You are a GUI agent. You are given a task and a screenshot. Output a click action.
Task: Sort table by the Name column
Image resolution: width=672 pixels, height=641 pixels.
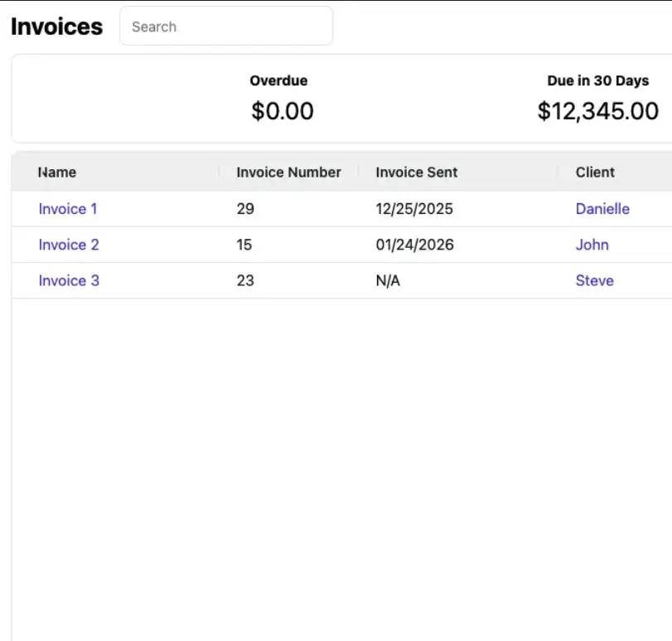[x=56, y=172]
